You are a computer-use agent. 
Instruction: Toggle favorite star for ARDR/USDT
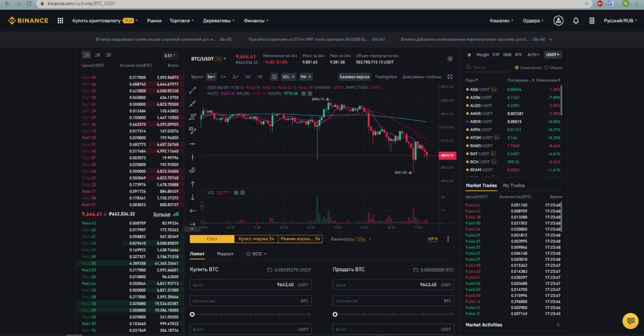[x=467, y=122]
